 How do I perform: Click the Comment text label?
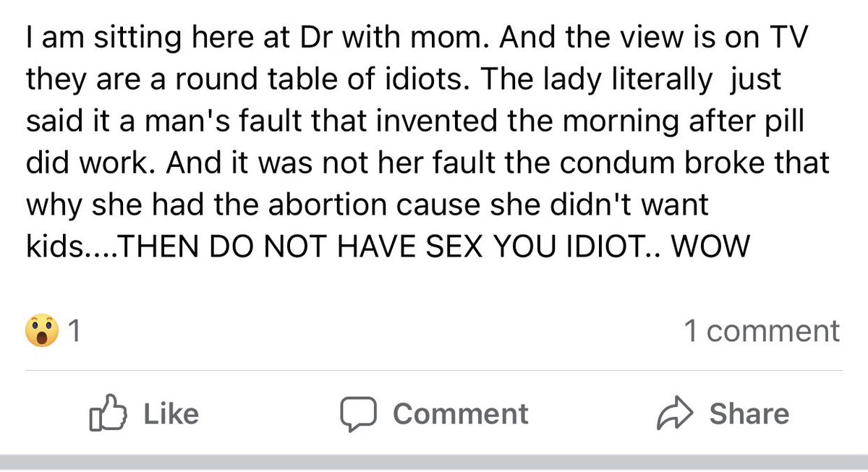pyautogui.click(x=461, y=413)
